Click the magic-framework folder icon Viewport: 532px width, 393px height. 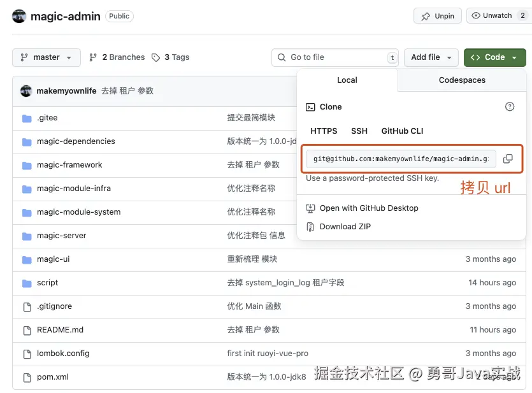[x=27, y=165]
